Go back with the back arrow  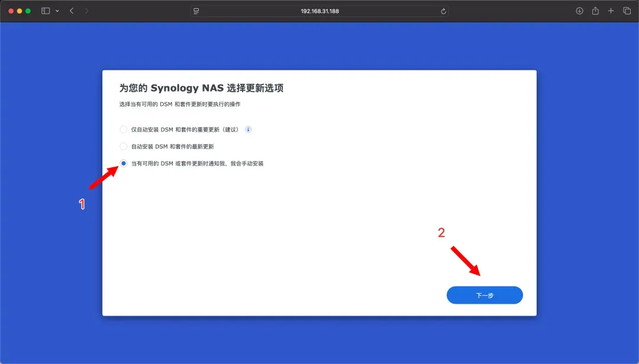[x=72, y=11]
